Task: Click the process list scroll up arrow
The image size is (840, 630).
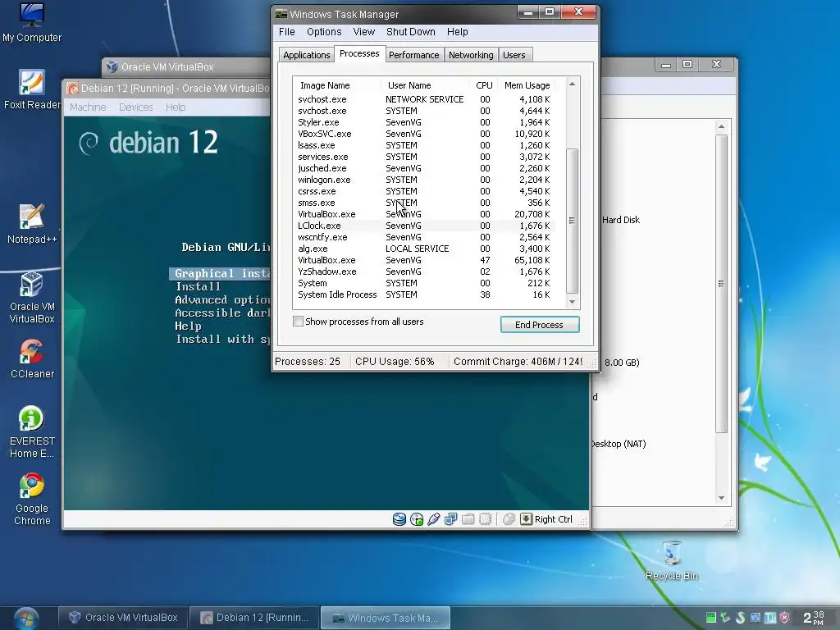Action: [x=572, y=84]
